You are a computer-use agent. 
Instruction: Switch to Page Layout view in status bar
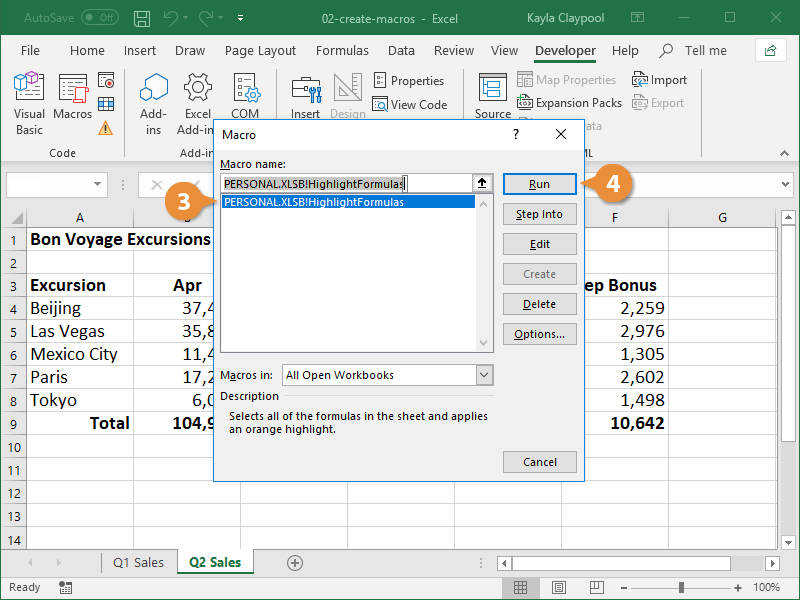(x=559, y=587)
